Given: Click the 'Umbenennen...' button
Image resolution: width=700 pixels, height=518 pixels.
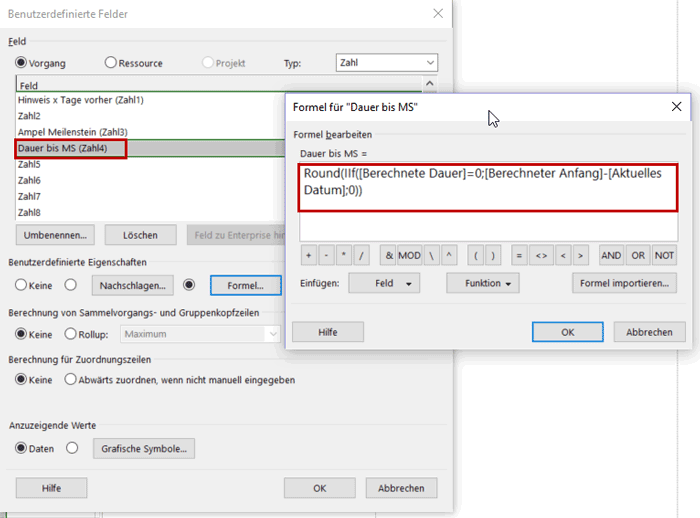Looking at the screenshot, I should tap(55, 235).
